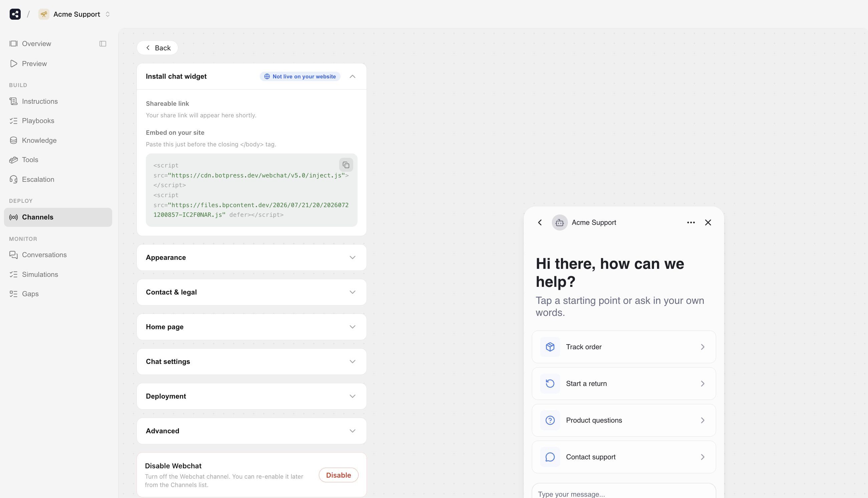
Task: Expand the Advanced section
Action: pyautogui.click(x=252, y=431)
